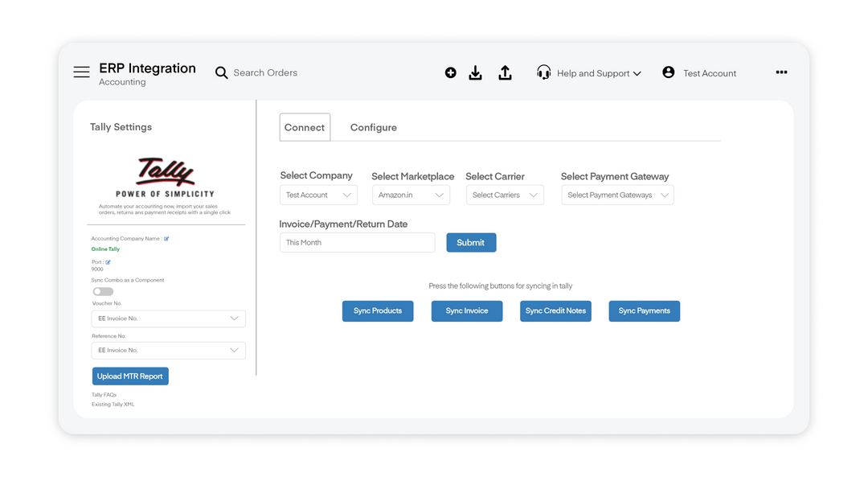
Task: Open the hamburger menu beside ERP Integration
Action: click(81, 72)
